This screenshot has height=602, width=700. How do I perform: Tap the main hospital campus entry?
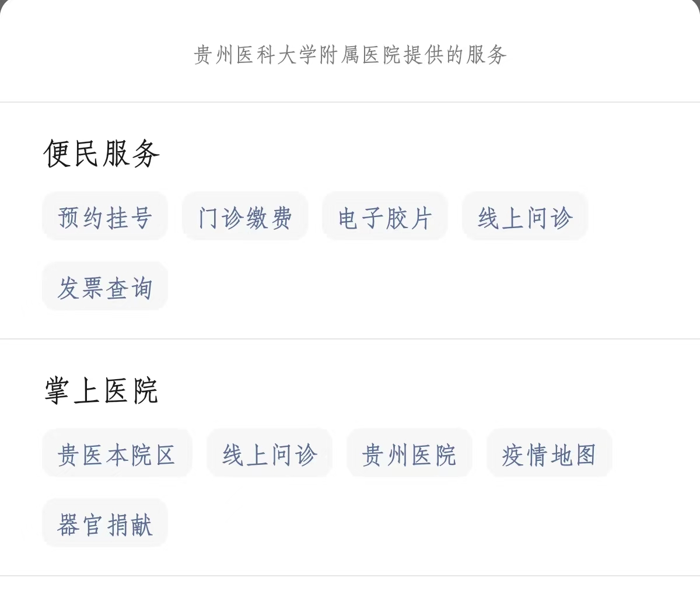pyautogui.click(x=117, y=453)
